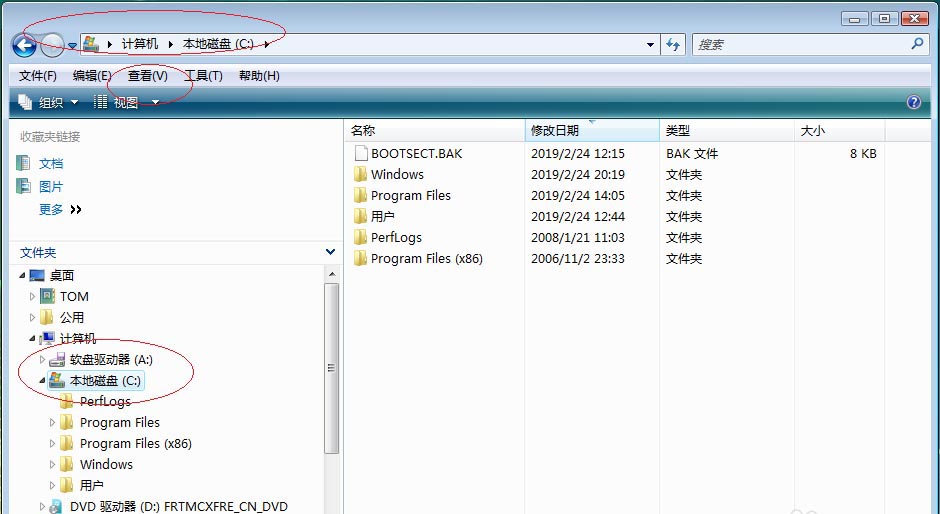Click the date 2006/11/2 23:33
This screenshot has width=940, height=514.
point(578,258)
